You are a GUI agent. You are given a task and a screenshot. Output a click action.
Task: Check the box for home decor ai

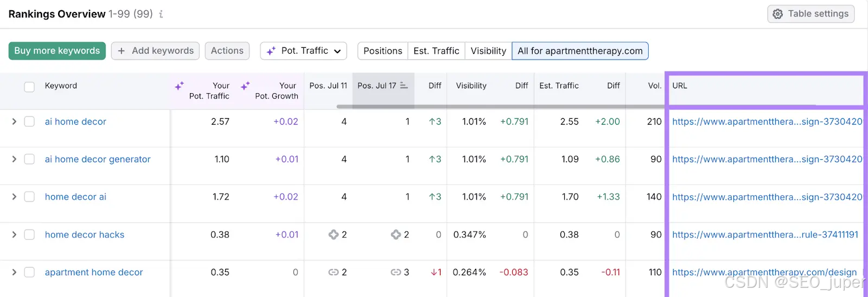coord(29,197)
